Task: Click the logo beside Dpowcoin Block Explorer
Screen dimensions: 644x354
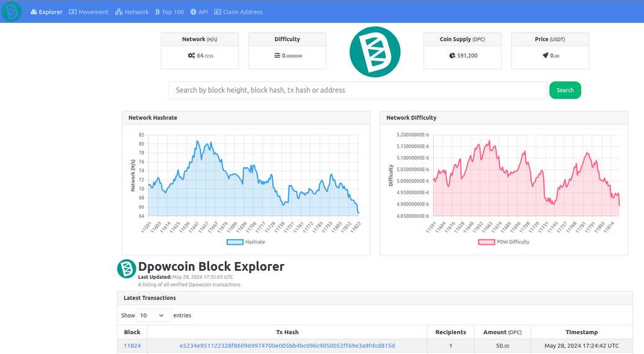Action: point(127,269)
